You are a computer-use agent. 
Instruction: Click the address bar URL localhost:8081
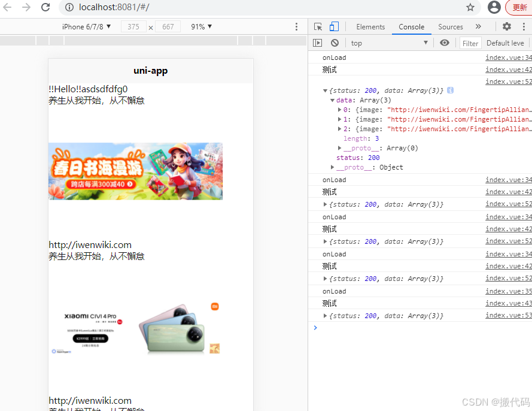(x=114, y=7)
